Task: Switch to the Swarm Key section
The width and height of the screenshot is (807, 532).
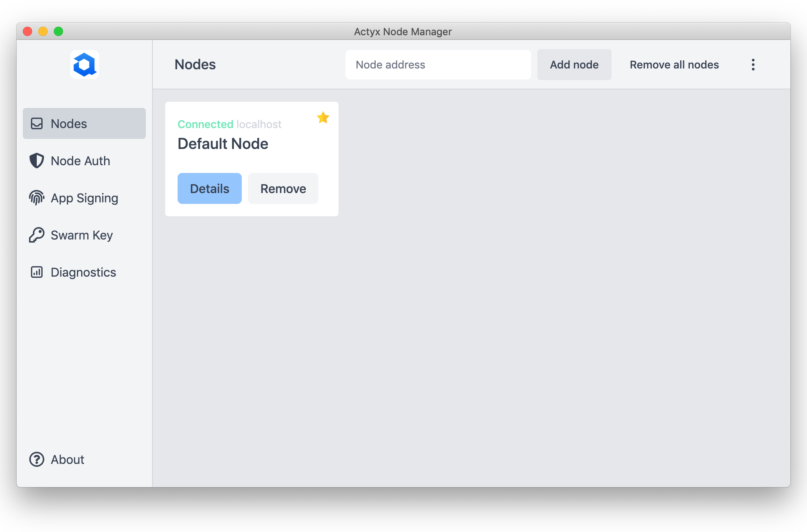Action: (82, 235)
